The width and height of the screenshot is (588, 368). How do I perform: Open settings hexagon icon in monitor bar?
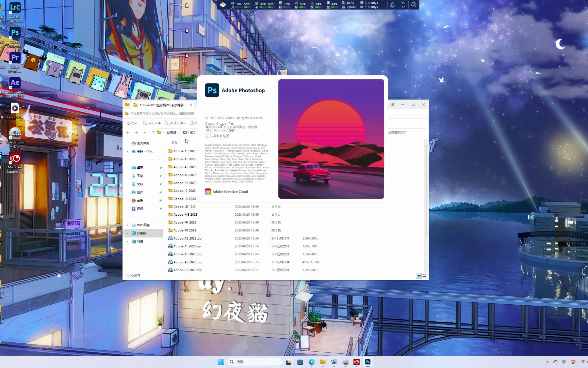(x=413, y=5)
